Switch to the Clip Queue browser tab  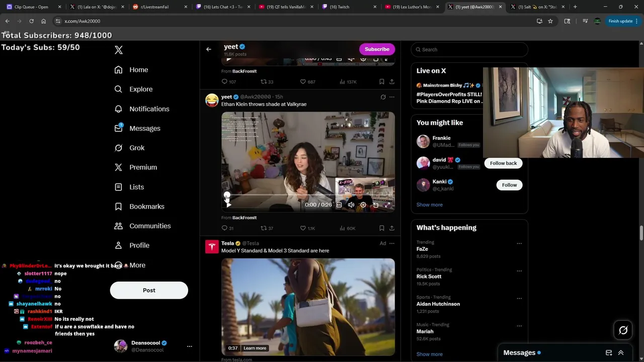coord(33,7)
